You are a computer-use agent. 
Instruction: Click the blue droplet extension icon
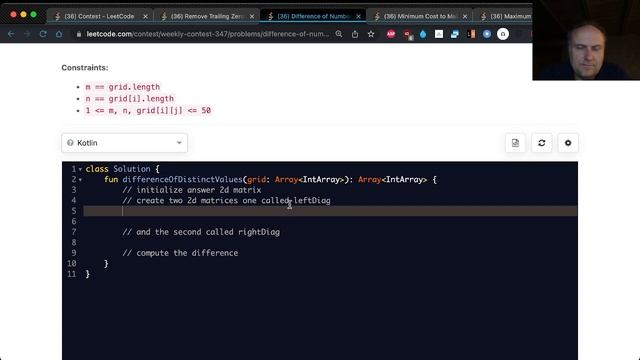[423, 34]
